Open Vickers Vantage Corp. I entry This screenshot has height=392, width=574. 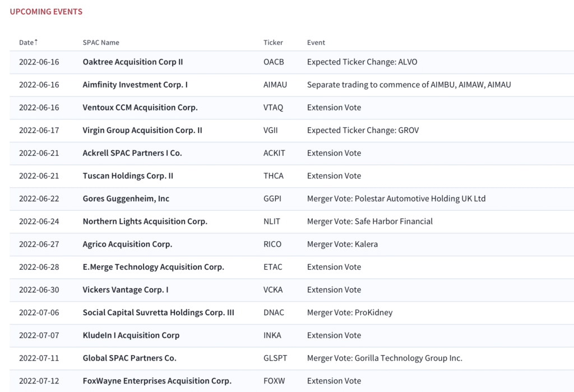pyautogui.click(x=126, y=289)
